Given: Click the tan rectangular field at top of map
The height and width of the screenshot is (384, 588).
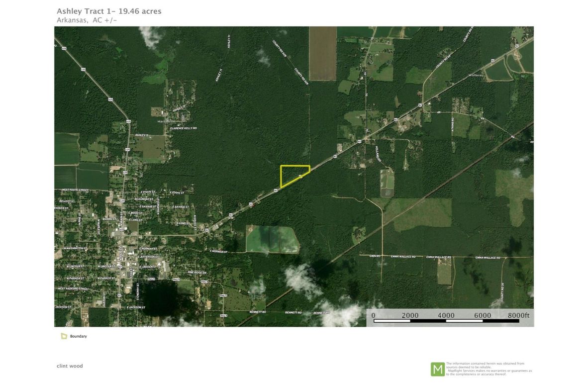Looking at the screenshot, I should click(323, 53).
